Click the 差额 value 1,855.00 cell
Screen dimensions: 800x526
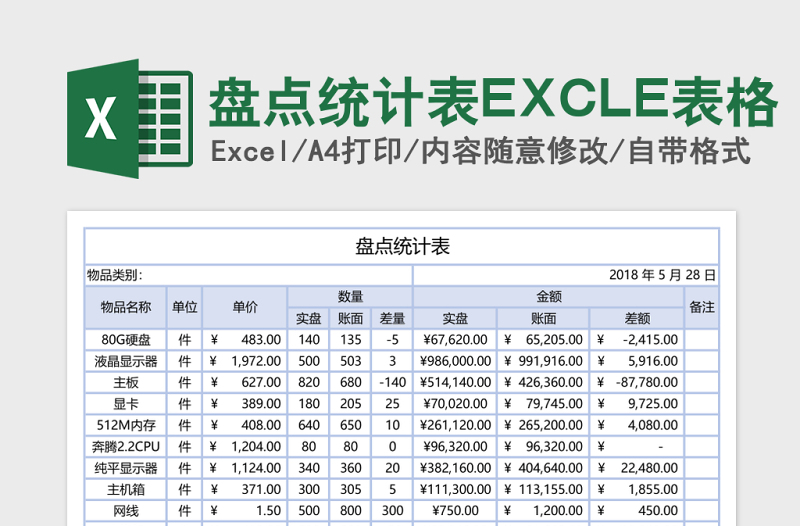(637, 490)
